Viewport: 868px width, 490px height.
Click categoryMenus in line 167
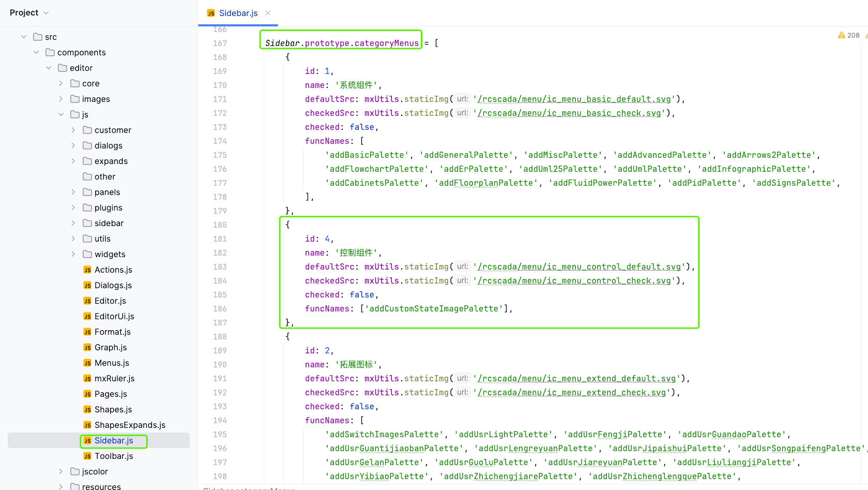tap(387, 43)
